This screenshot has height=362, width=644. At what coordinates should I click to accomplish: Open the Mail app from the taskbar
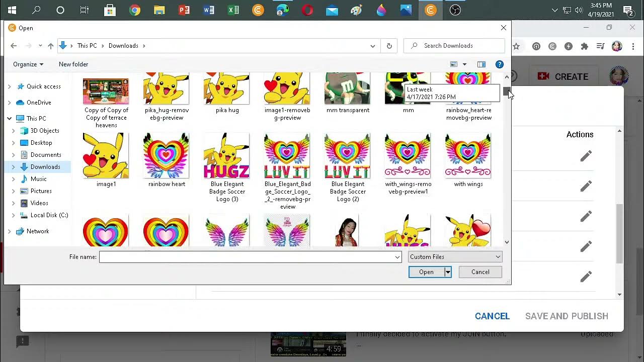[x=332, y=10]
